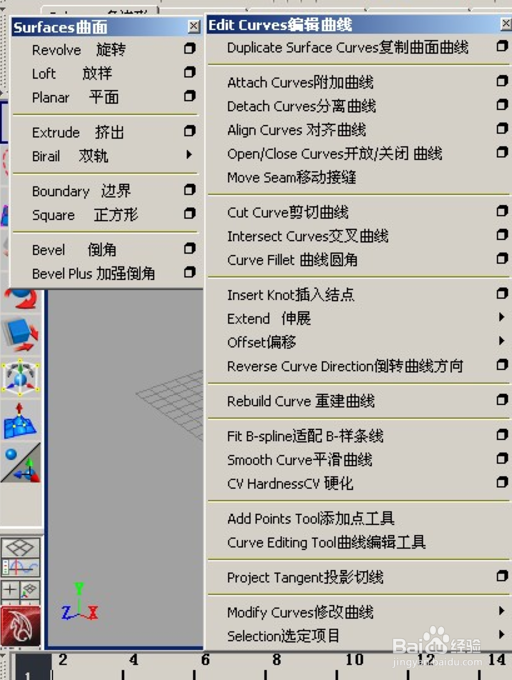This screenshot has height=680, width=512.
Task: Open Align Curves options box
Action: [x=502, y=128]
